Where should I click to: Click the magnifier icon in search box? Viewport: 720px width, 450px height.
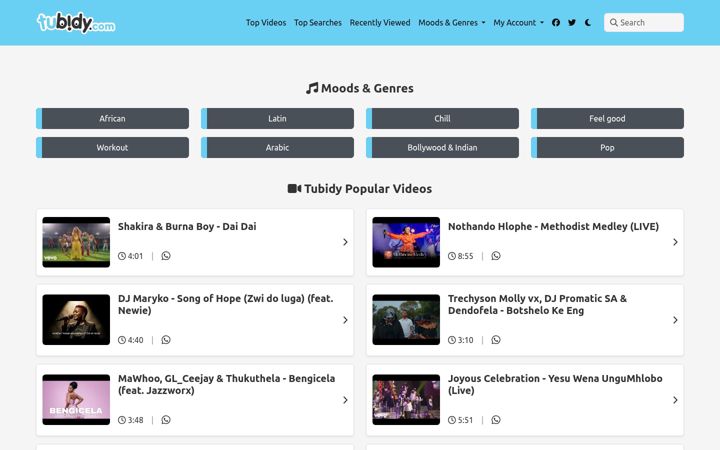pyautogui.click(x=613, y=22)
